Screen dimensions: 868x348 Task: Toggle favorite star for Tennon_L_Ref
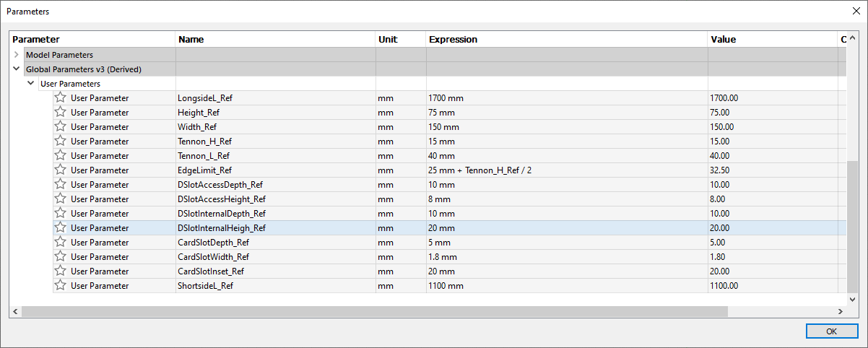(61, 155)
